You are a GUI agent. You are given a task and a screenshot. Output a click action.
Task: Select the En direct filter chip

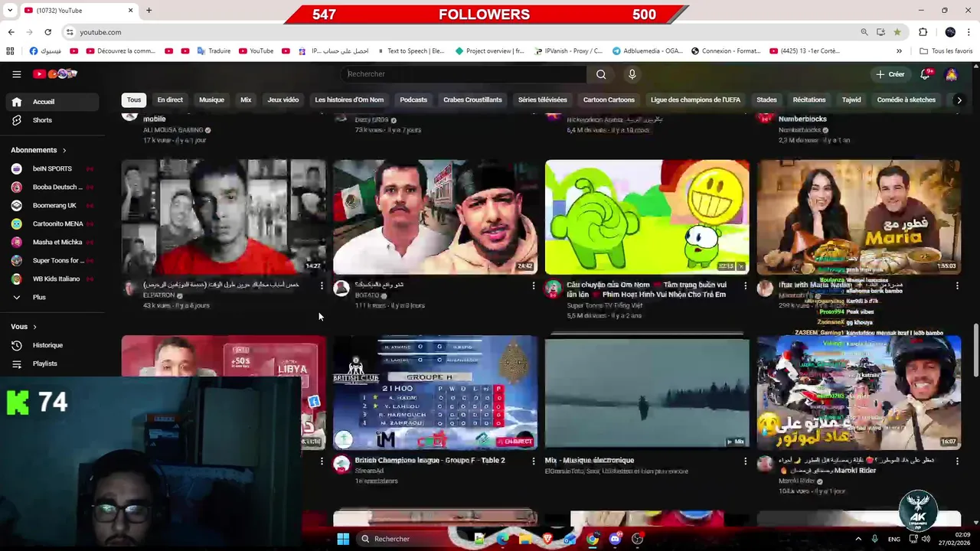click(170, 100)
